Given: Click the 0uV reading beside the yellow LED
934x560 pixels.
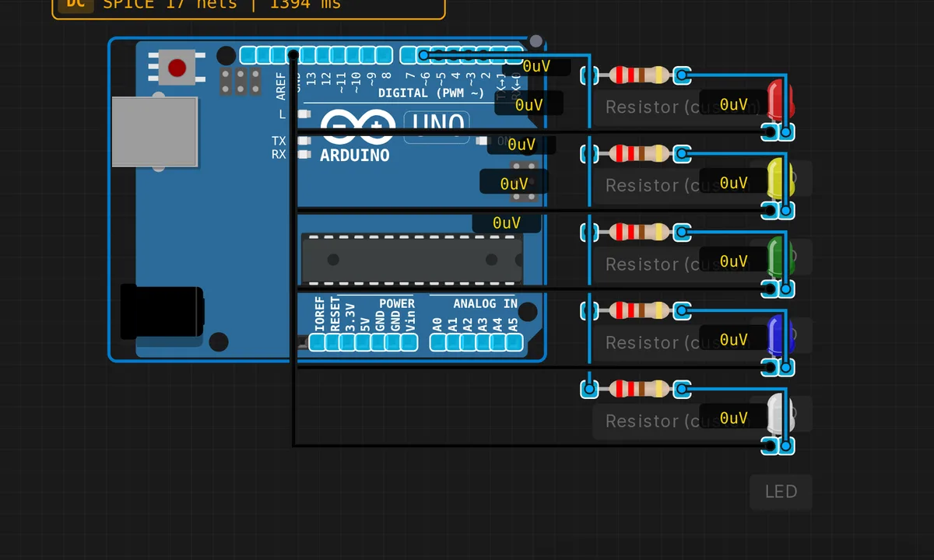Looking at the screenshot, I should (x=733, y=183).
